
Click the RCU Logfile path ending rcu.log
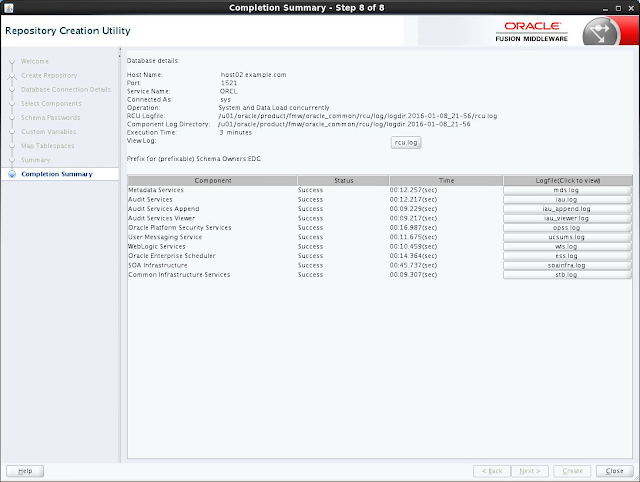coord(358,116)
